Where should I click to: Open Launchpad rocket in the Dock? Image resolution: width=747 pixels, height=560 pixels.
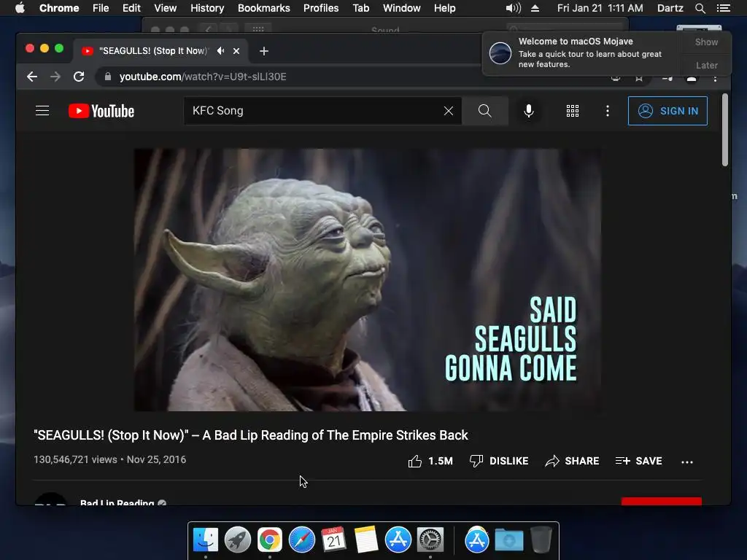(237, 540)
